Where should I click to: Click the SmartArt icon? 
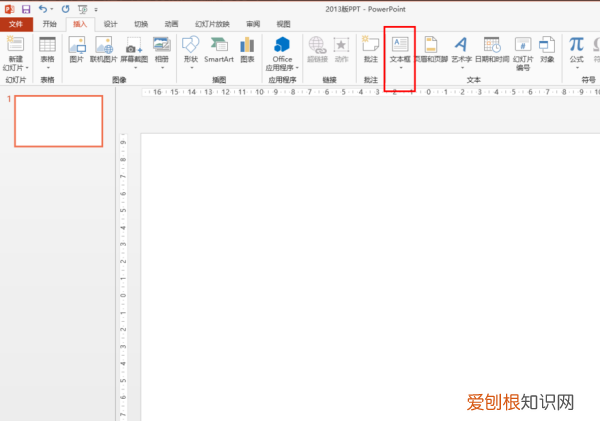click(x=219, y=44)
